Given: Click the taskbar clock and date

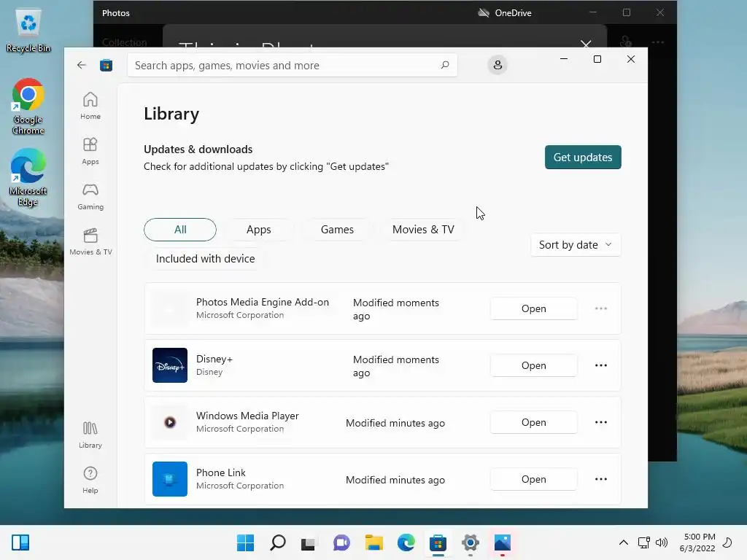Looking at the screenshot, I should click(697, 542).
